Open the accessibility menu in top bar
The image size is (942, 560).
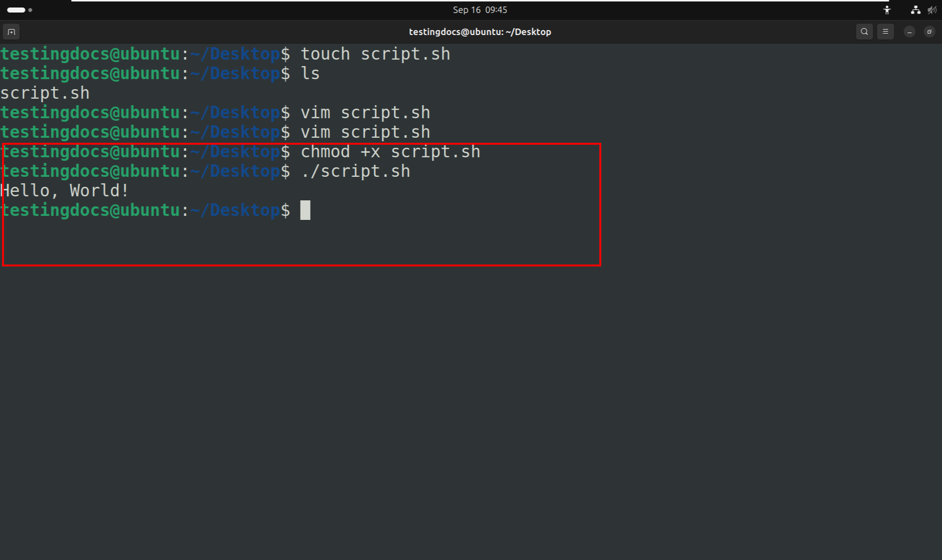click(x=887, y=10)
